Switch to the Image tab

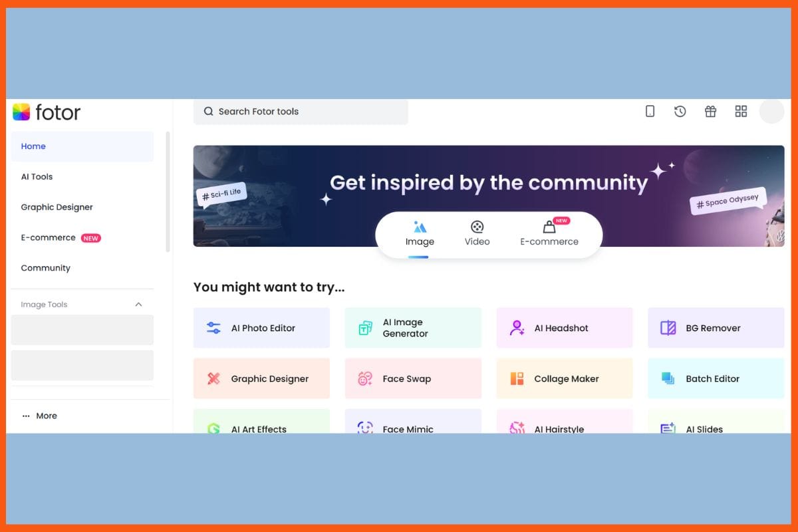[x=420, y=235]
